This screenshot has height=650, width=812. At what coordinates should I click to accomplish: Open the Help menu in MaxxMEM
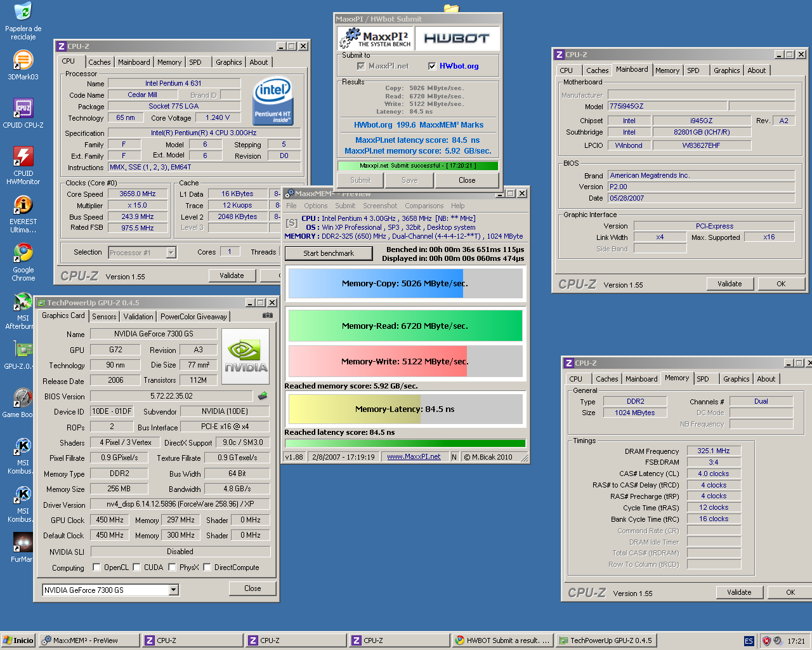tap(458, 206)
